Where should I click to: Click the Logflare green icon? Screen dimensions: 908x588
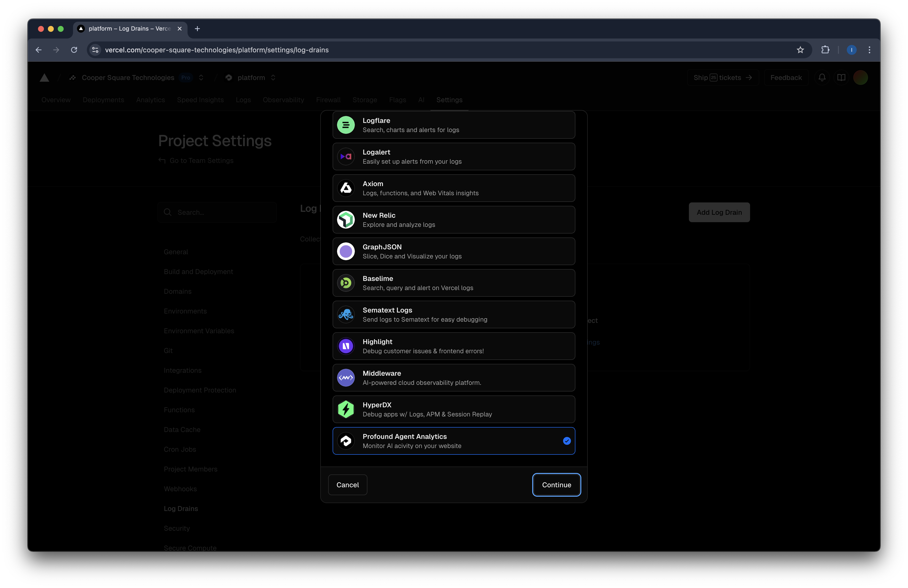click(x=346, y=125)
